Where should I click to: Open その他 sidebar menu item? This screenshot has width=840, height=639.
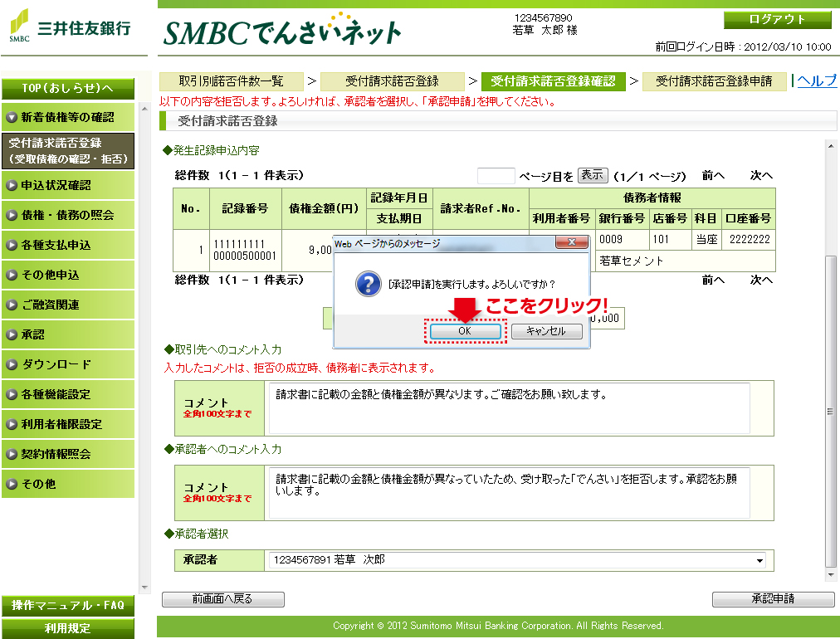pos(68,484)
